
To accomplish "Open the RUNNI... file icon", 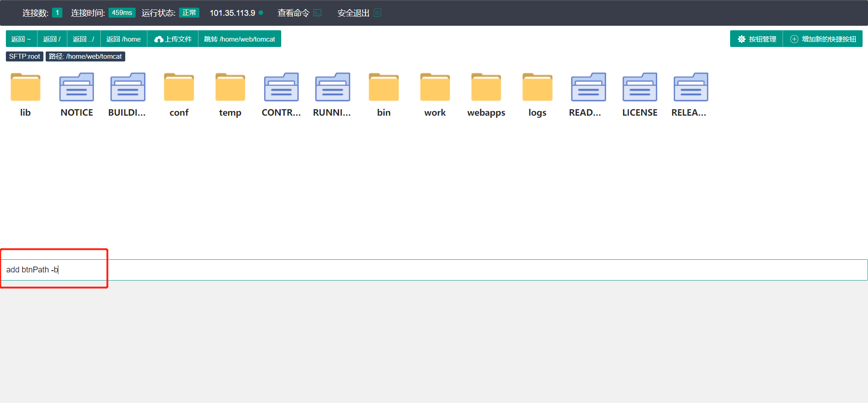I will point(333,87).
